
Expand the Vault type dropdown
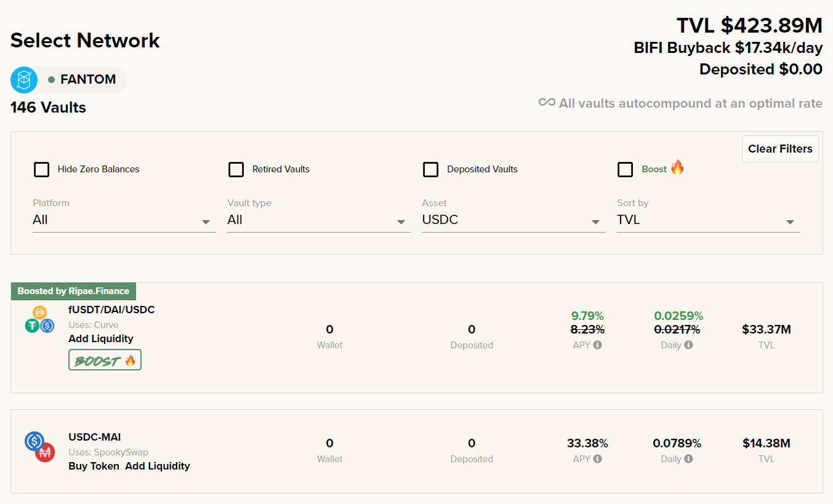pyautogui.click(x=318, y=220)
